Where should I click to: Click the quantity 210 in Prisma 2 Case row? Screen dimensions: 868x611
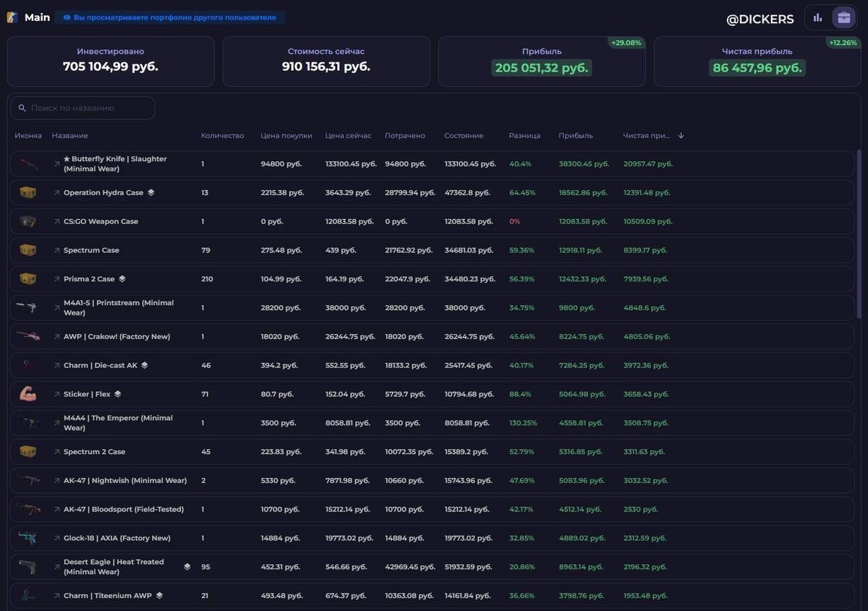click(x=207, y=279)
